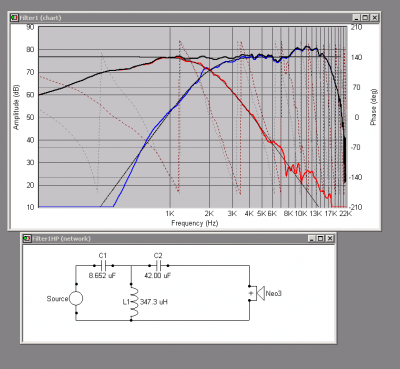Minimize the Filter1 chart window
This screenshot has height=369, width=400.
pos(356,18)
